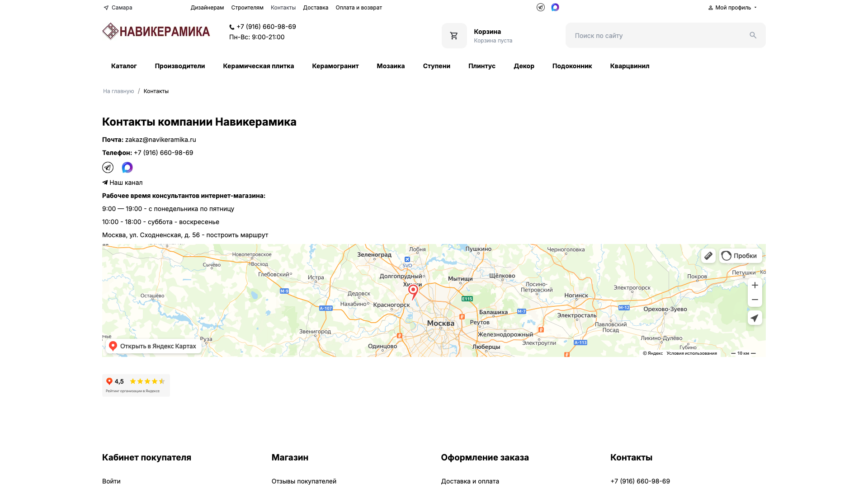868x488 pixels.
Task: Click the Телефон number in contacts section
Action: (x=164, y=153)
